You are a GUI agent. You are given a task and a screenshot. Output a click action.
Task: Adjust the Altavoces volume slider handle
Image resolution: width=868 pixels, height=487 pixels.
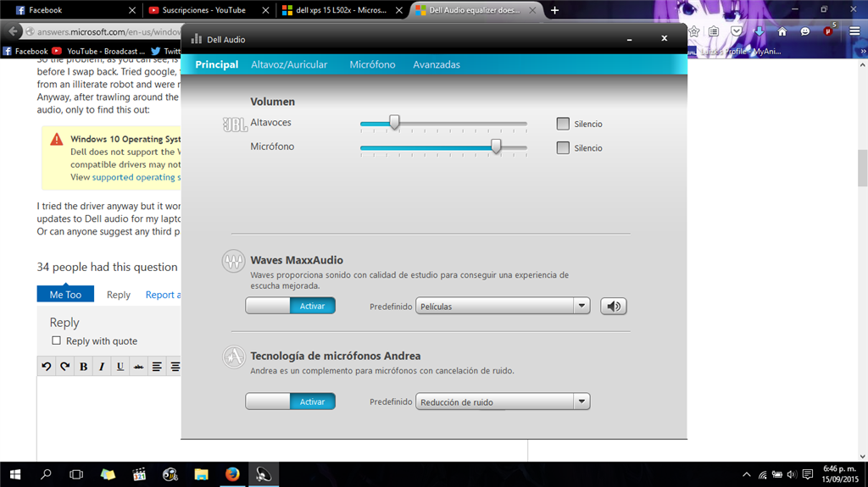pyautogui.click(x=394, y=122)
